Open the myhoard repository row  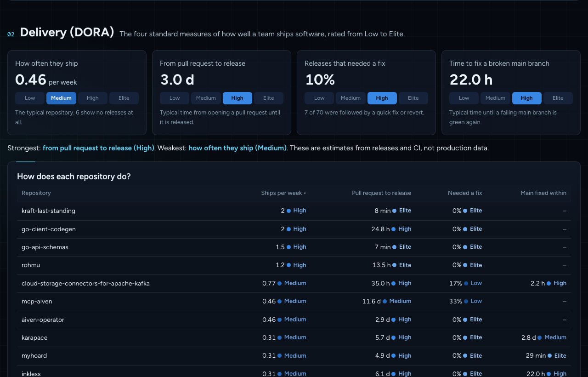[294, 356]
